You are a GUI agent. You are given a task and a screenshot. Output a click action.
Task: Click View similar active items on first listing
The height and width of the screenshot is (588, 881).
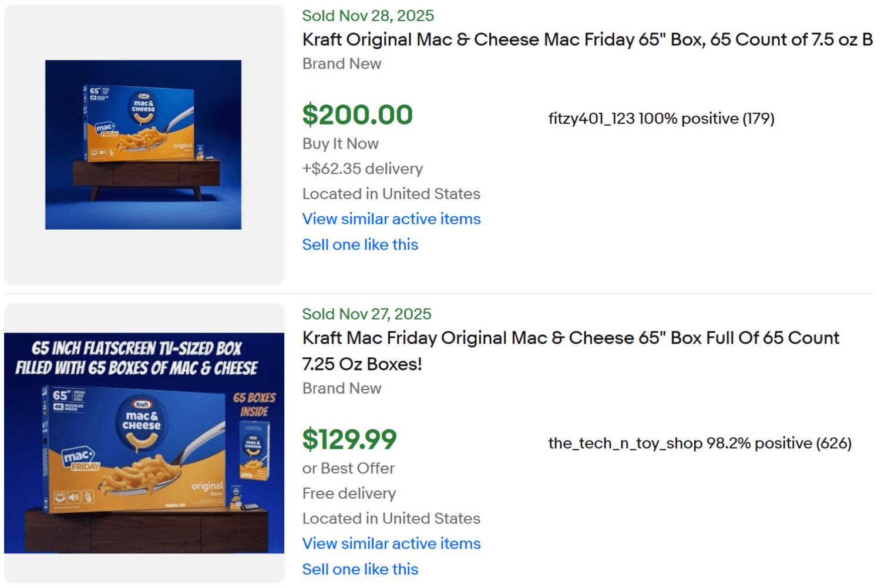pyautogui.click(x=391, y=219)
